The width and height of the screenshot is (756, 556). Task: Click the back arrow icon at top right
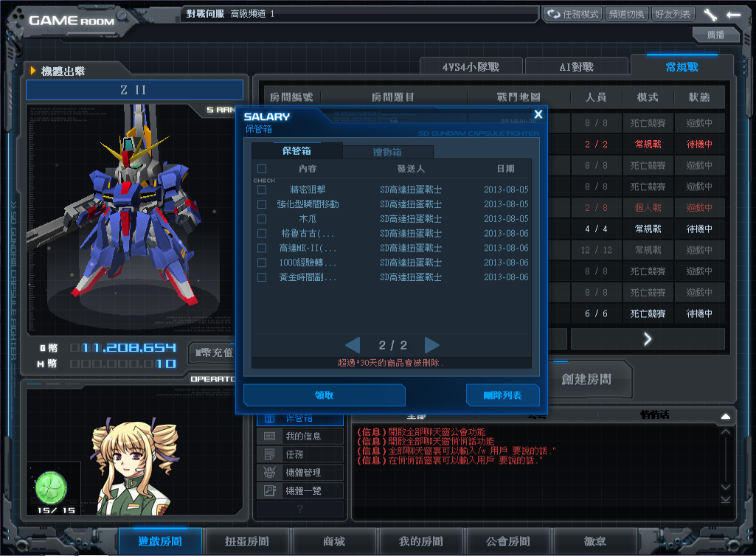(733, 14)
